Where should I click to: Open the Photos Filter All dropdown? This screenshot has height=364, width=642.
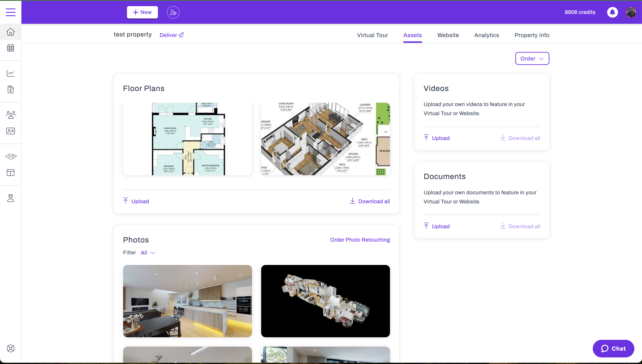[x=148, y=253]
